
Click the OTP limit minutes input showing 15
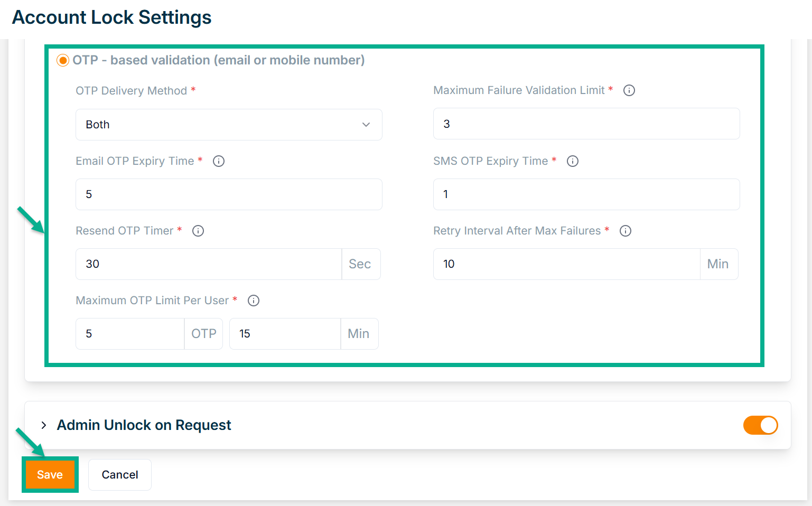285,334
